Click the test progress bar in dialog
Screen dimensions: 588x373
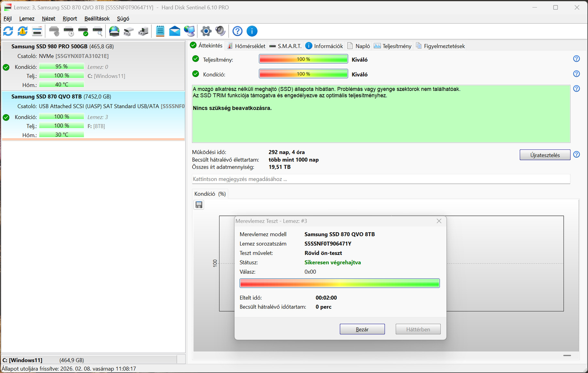[x=339, y=283]
